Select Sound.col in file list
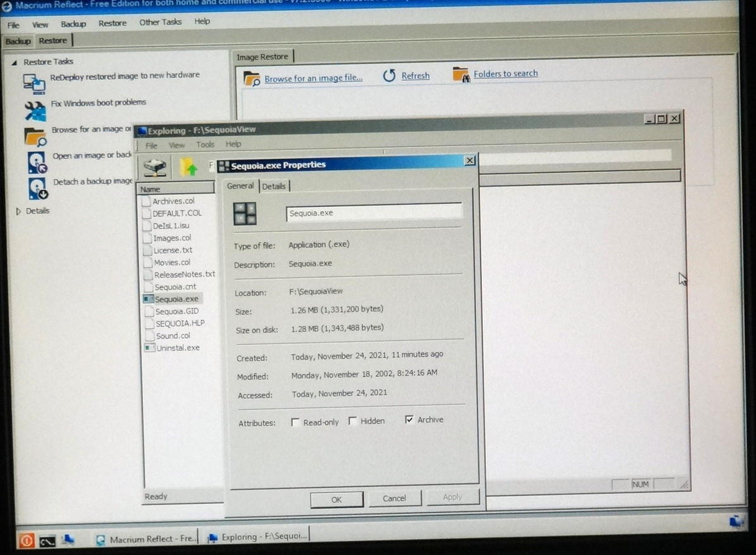 (173, 336)
